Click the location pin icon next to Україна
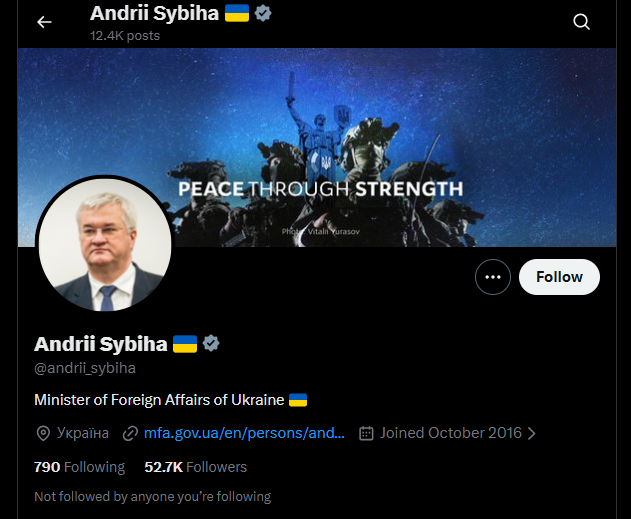This screenshot has width=631, height=519. (43, 433)
